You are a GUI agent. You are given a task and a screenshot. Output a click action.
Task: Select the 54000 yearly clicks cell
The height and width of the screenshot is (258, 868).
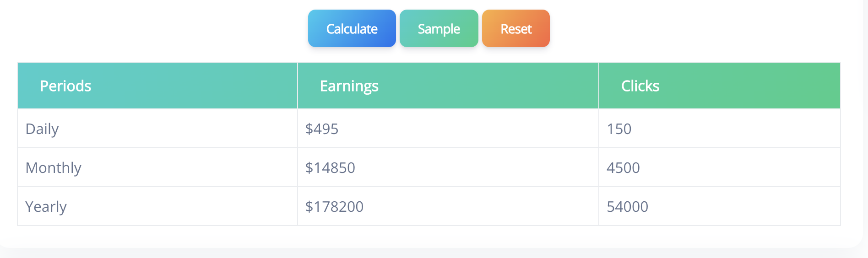pyautogui.click(x=627, y=207)
